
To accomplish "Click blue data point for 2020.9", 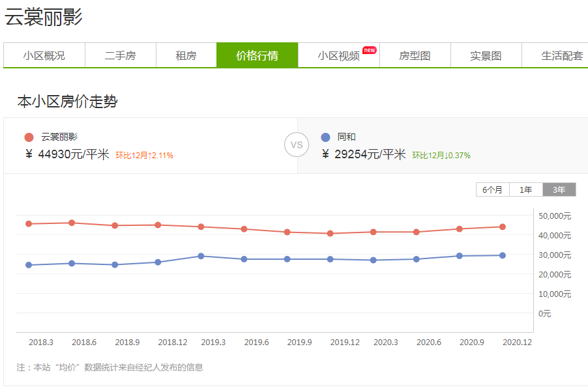I will tap(460, 256).
